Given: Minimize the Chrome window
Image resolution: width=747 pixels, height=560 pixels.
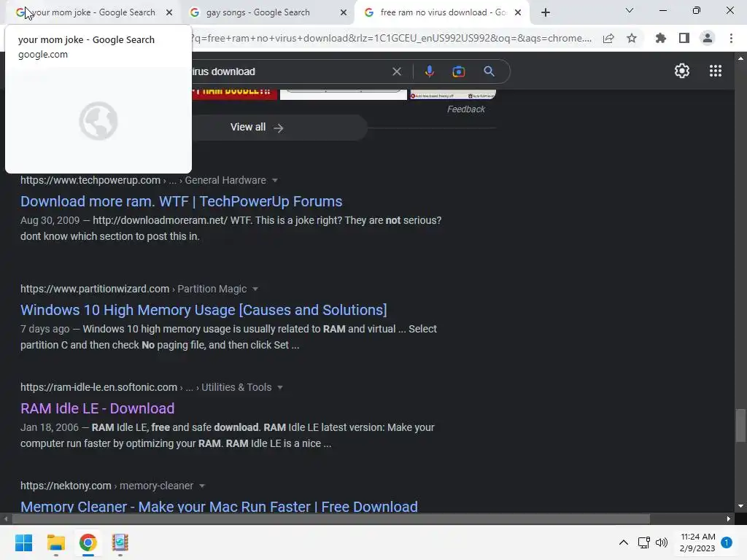Looking at the screenshot, I should coord(662,10).
